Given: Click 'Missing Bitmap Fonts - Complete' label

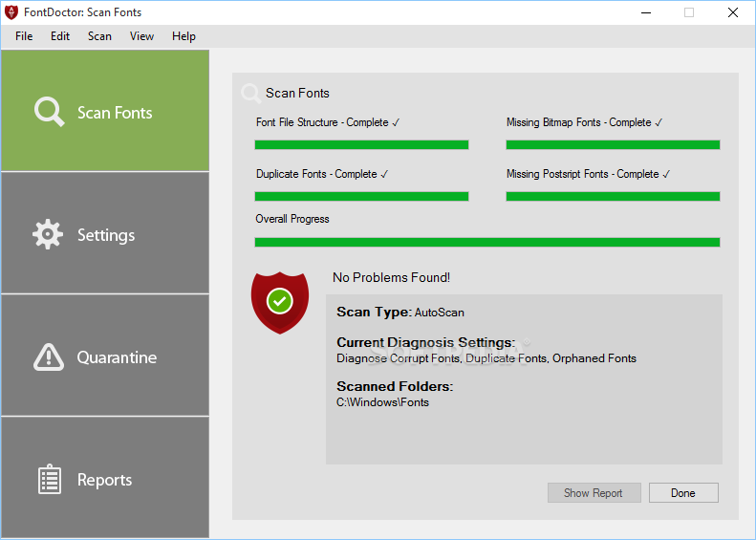Looking at the screenshot, I should [584, 122].
